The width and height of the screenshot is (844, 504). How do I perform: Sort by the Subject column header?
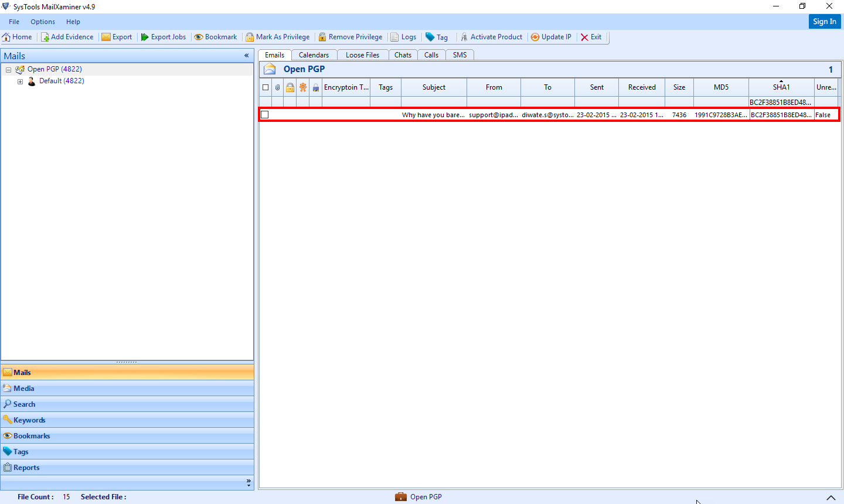pos(434,87)
